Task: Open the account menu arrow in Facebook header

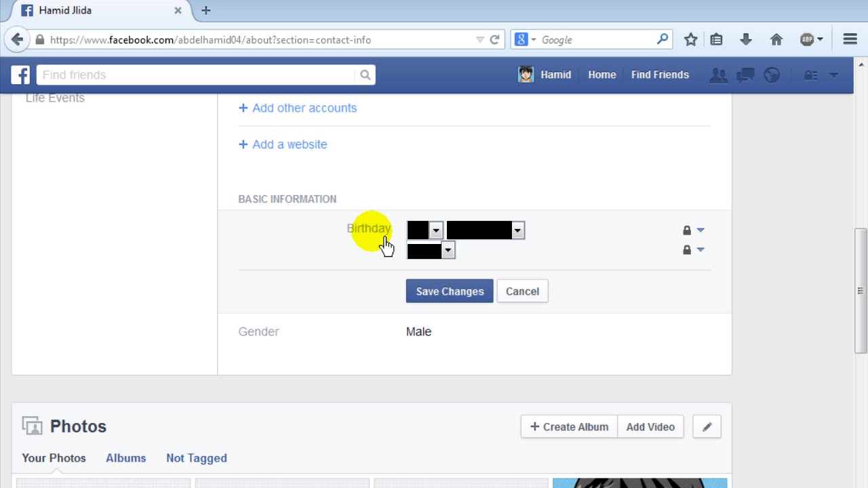Action: coord(833,75)
